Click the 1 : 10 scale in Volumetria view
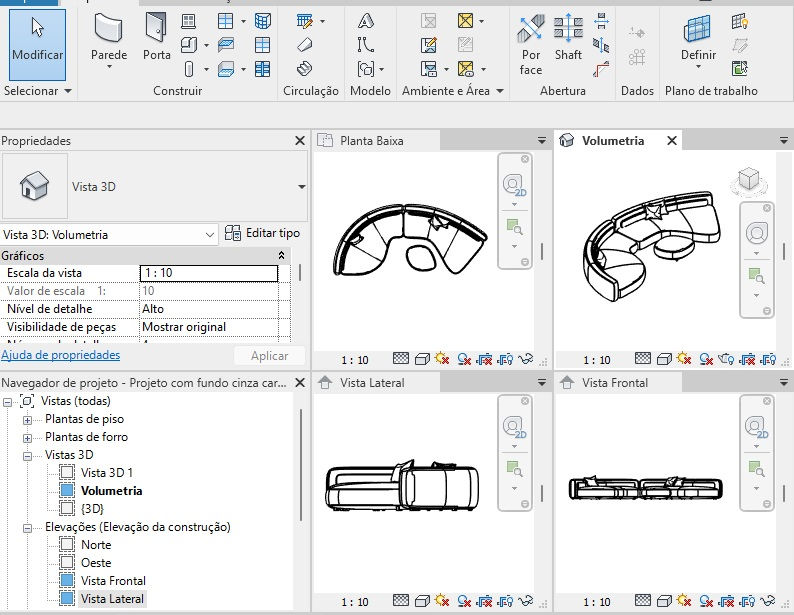 (597, 360)
